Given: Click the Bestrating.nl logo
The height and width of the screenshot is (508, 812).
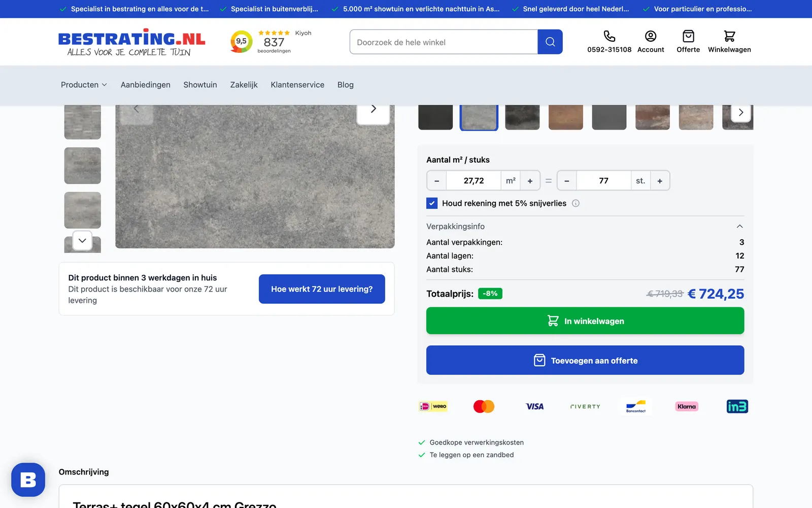Looking at the screenshot, I should tap(132, 42).
